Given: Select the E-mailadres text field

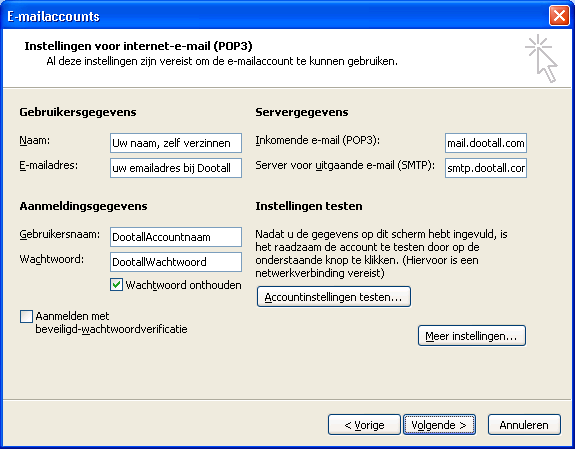Looking at the screenshot, I should [176, 168].
